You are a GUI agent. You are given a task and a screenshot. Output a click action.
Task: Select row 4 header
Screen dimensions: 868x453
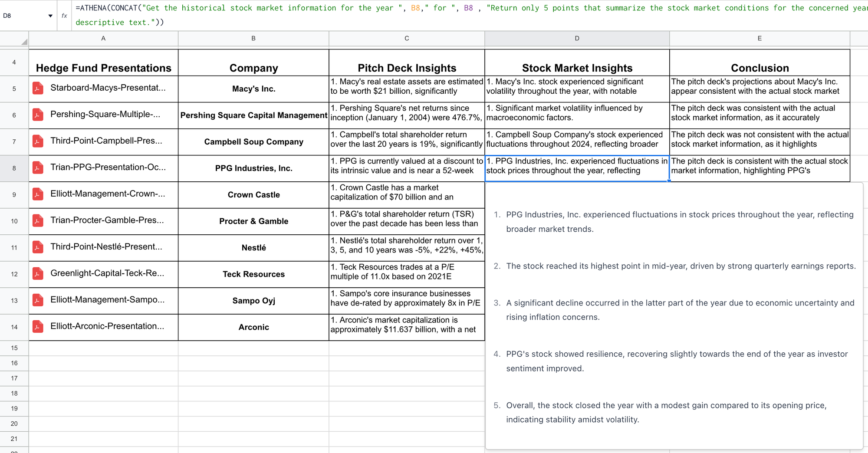[x=14, y=62]
